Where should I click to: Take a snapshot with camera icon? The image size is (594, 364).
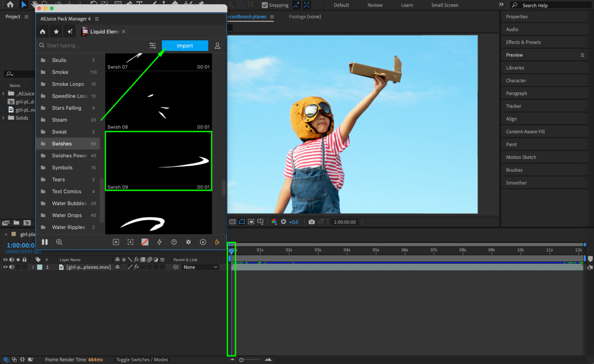[x=311, y=222]
